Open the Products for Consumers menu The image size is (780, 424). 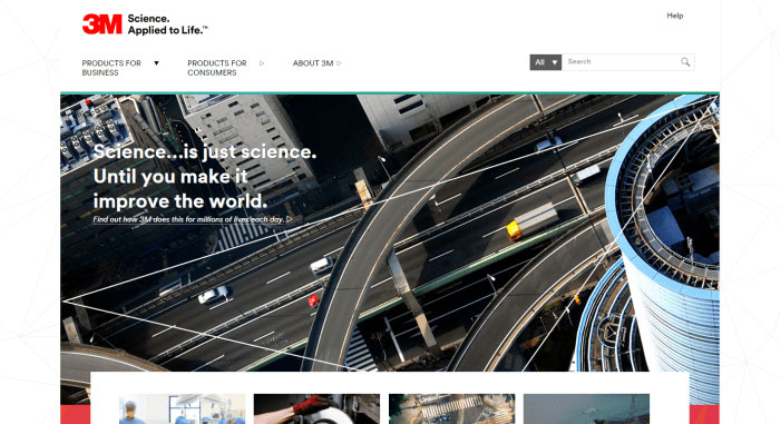pyautogui.click(x=217, y=68)
